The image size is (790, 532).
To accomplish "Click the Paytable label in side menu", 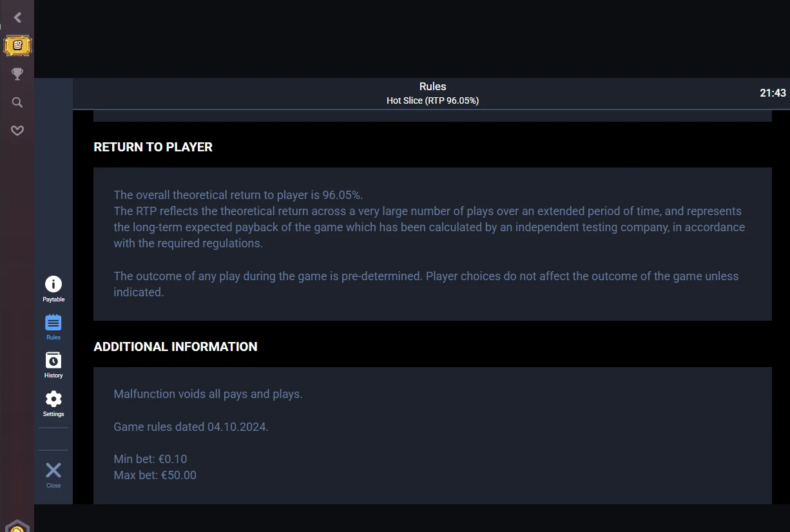I will 53,299.
